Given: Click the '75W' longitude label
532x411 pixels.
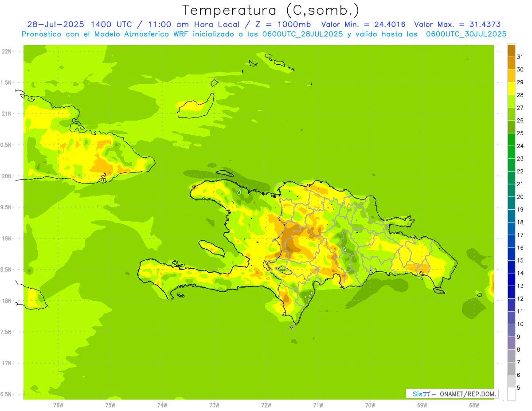Looking at the screenshot, I should coord(110,405).
